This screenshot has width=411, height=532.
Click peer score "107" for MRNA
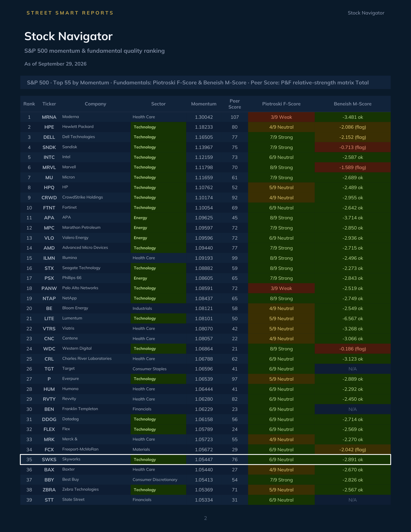tap(235, 117)
